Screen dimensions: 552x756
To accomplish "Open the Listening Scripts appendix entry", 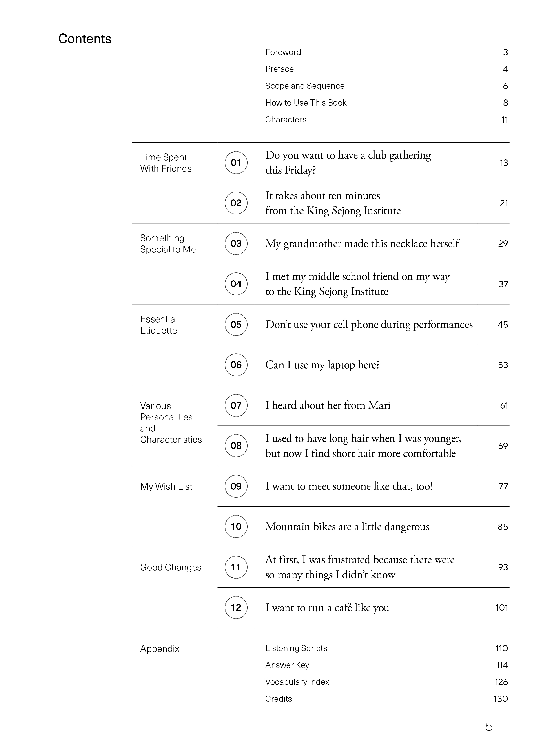I will tap(296, 648).
